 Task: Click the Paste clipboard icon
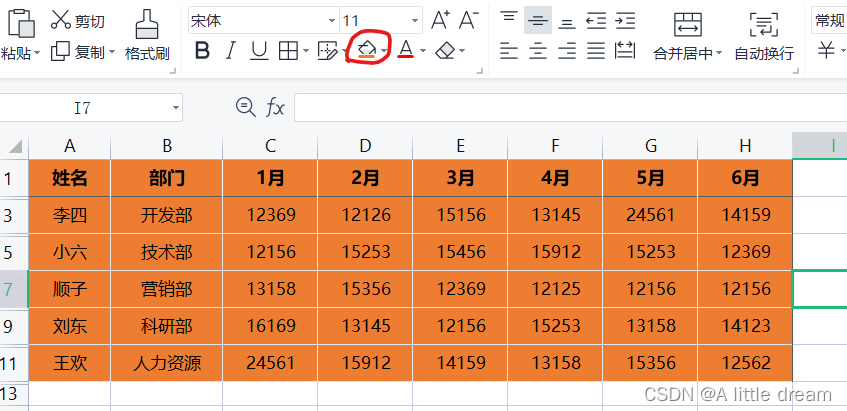pyautogui.click(x=21, y=23)
